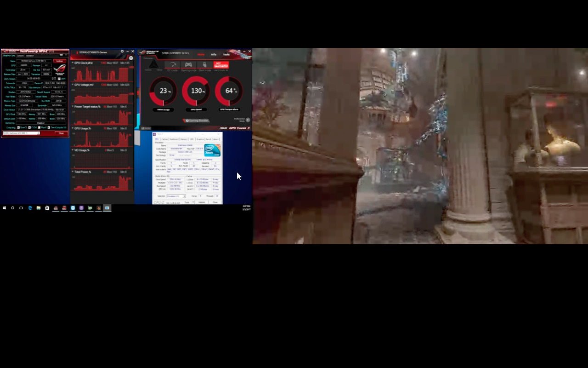The width and height of the screenshot is (588, 368).
Task: Switch to Validation tab in GPU-Z
Action: coord(30,56)
